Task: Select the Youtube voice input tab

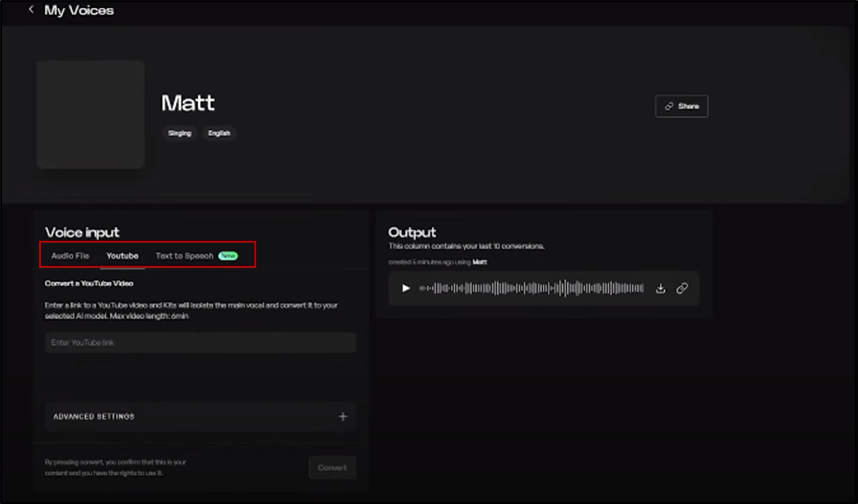Action: [x=122, y=256]
